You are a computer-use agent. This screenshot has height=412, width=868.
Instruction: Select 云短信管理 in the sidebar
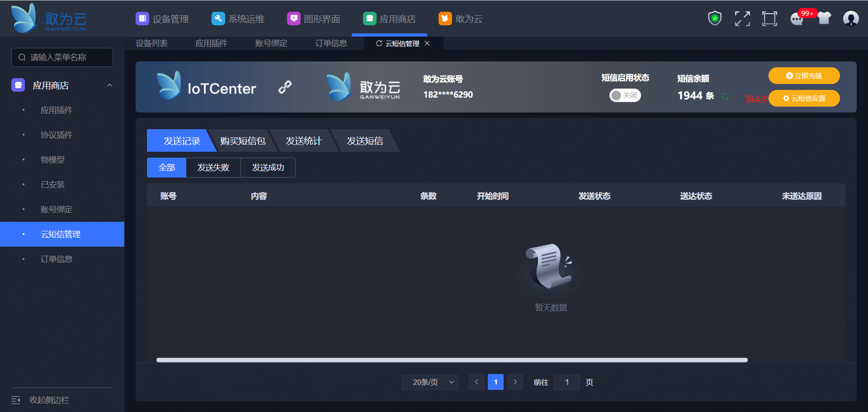pyautogui.click(x=62, y=234)
